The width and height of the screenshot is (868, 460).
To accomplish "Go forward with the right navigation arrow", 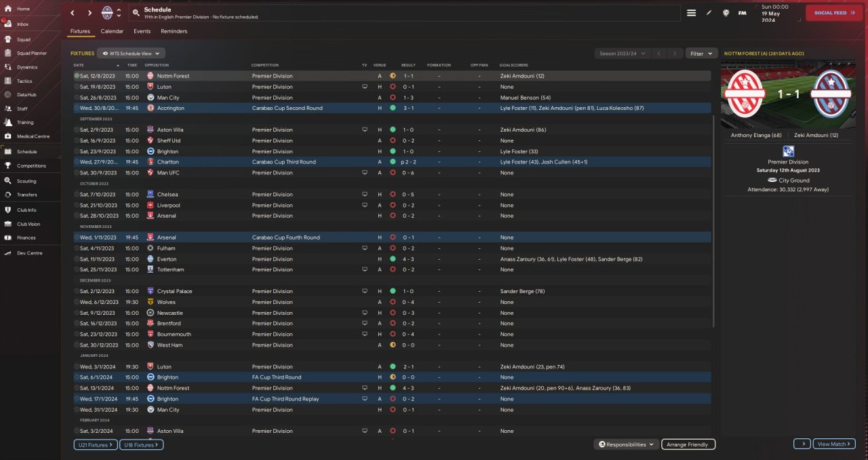I will point(90,13).
